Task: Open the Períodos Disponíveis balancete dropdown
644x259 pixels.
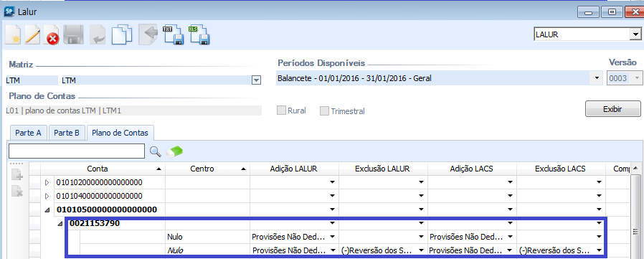Action: tap(595, 78)
